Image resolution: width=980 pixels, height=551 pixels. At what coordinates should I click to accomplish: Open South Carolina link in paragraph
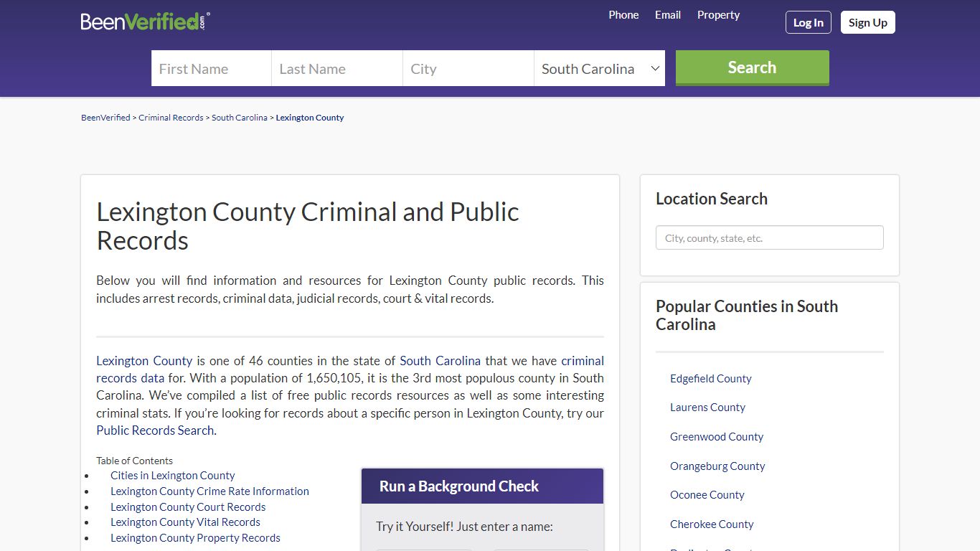pyautogui.click(x=440, y=361)
